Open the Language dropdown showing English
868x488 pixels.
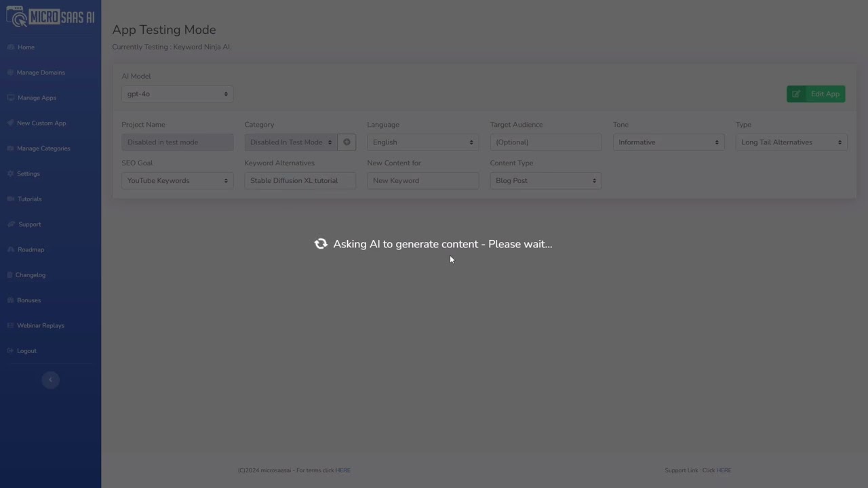pyautogui.click(x=423, y=142)
